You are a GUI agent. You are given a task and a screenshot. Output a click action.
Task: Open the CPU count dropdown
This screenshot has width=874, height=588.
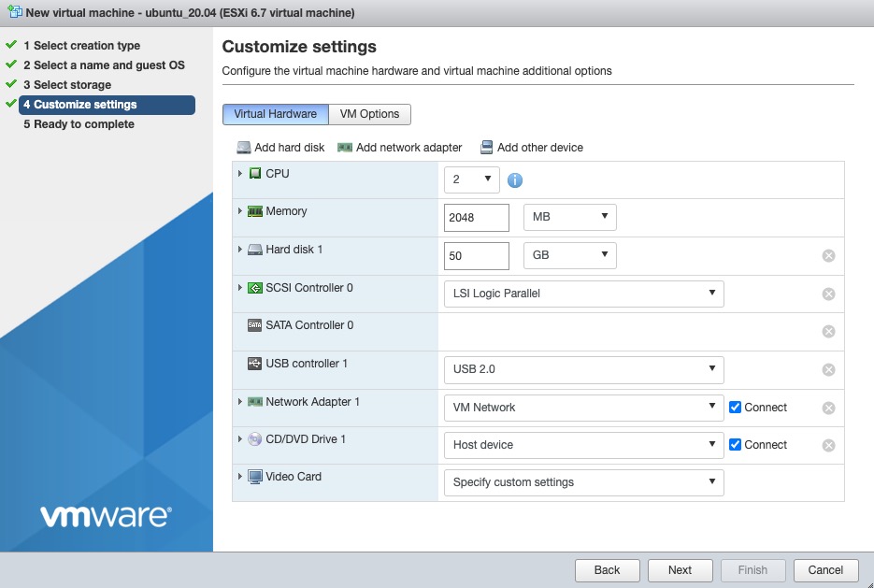471,179
